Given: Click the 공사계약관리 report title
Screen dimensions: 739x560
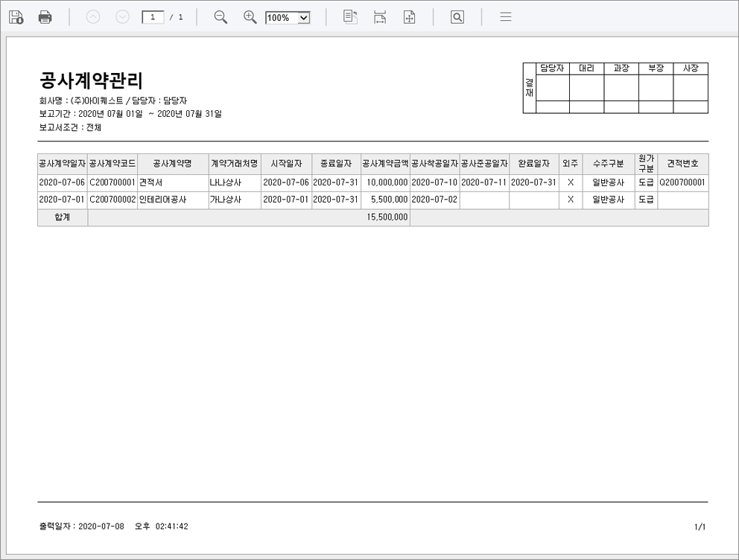Looking at the screenshot, I should tap(91, 80).
